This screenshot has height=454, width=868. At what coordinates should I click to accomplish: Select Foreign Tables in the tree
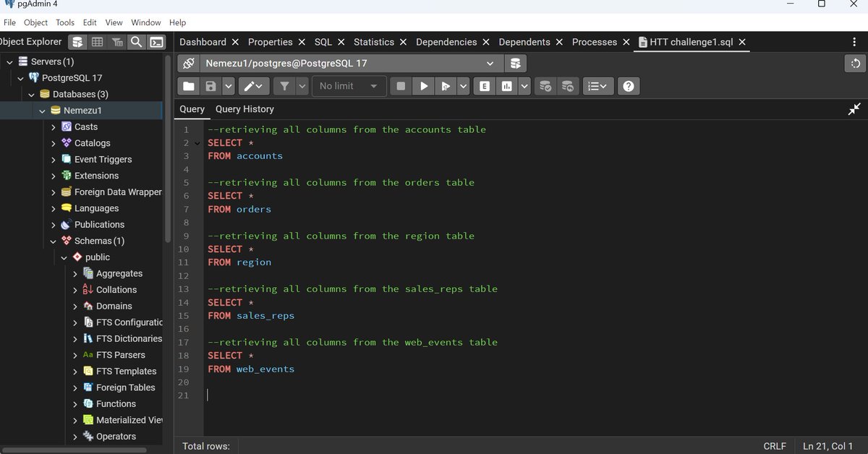tap(126, 387)
